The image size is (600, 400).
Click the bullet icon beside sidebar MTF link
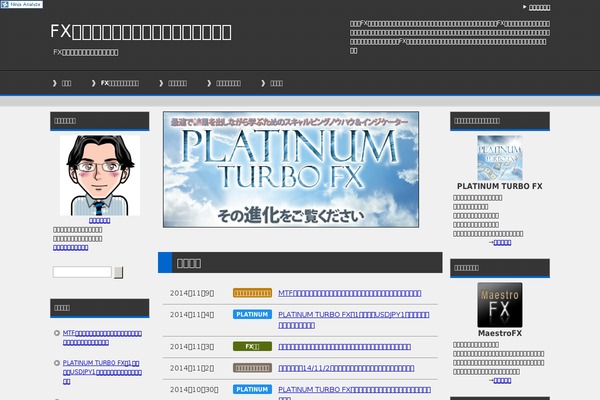57,333
